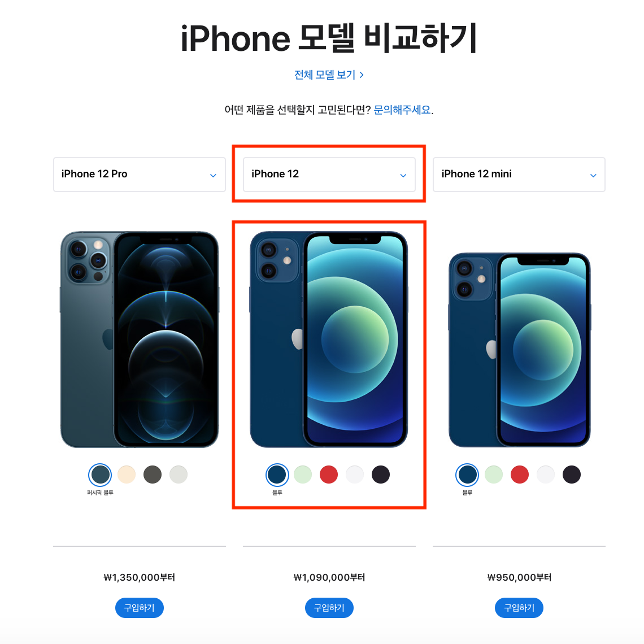Screen dimensions: 644x644
Task: Select green color for iPhone 12 mini
Action: (494, 475)
